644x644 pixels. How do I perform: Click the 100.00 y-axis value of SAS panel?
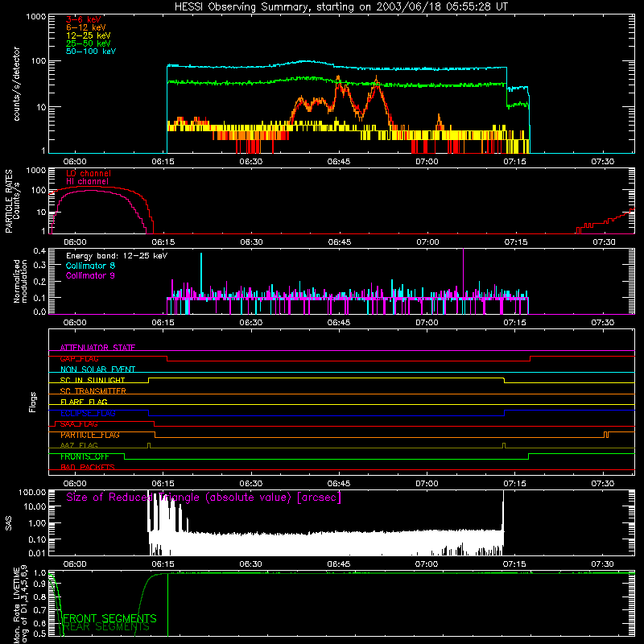tap(32, 492)
